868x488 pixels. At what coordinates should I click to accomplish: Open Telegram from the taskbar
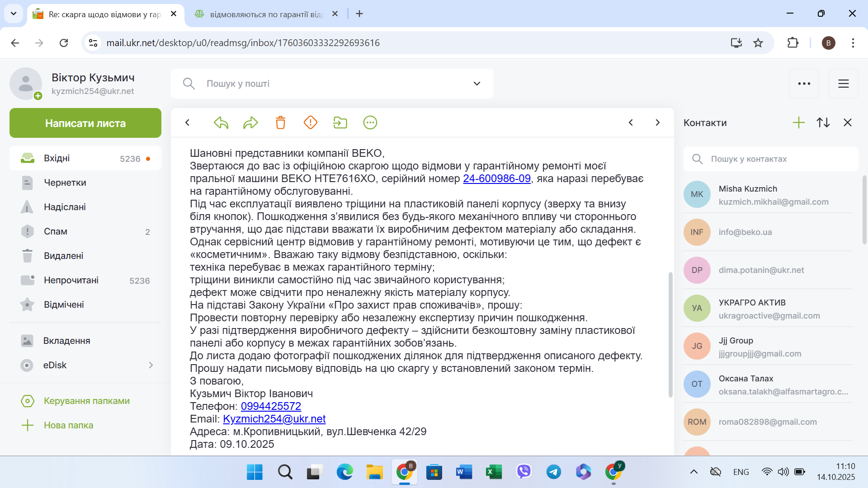point(553,472)
